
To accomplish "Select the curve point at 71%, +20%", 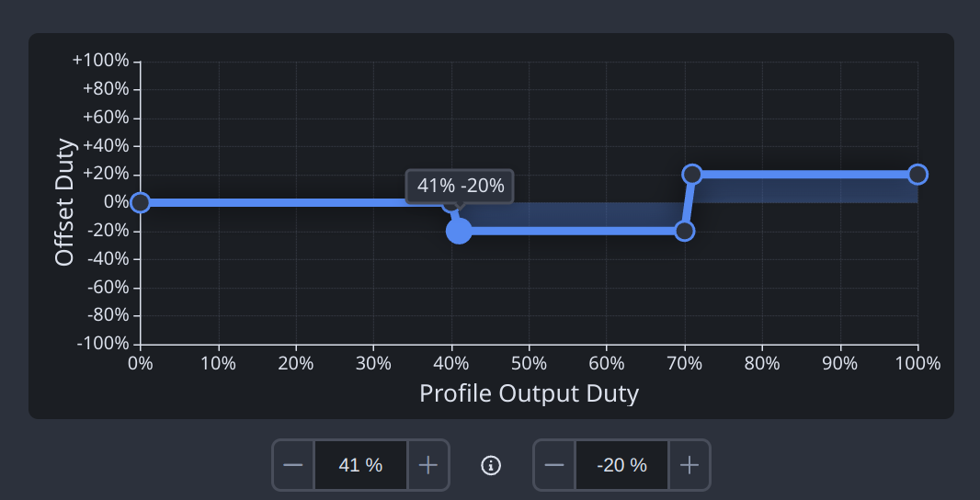I will tap(692, 175).
